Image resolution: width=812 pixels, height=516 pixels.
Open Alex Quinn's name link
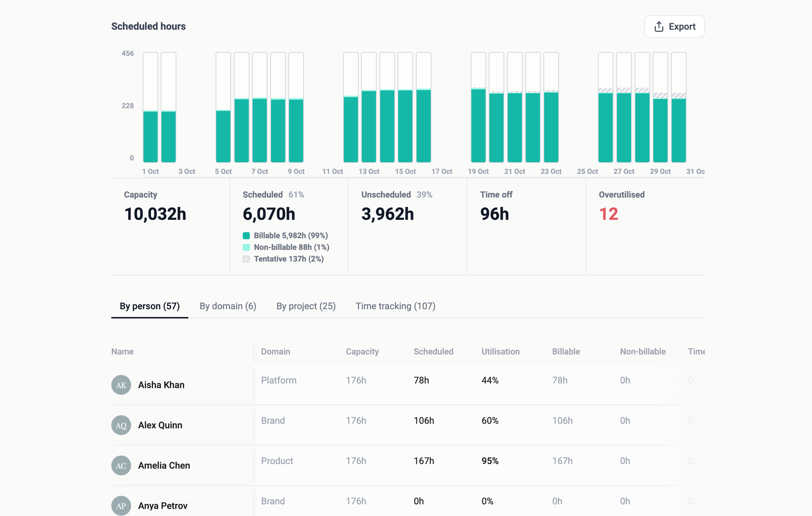pyautogui.click(x=160, y=425)
